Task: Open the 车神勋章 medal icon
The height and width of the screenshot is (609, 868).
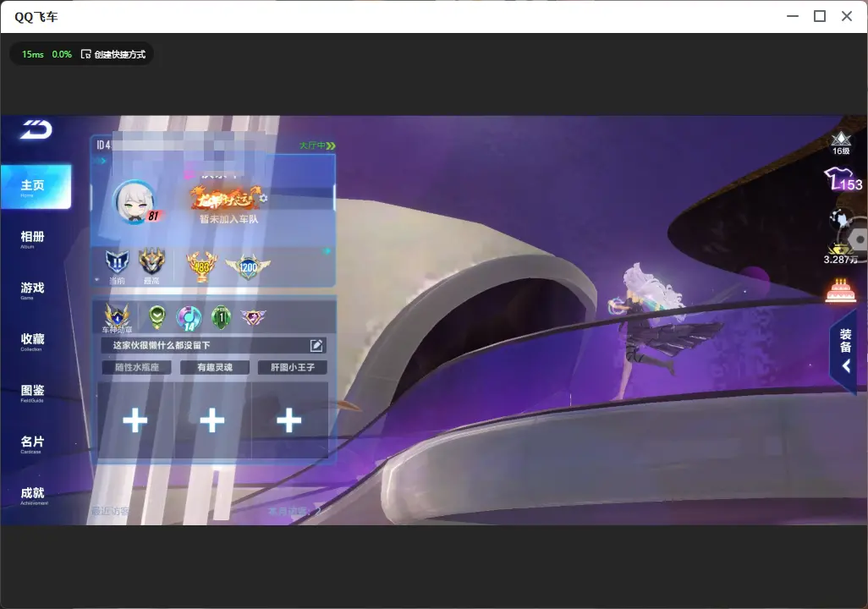Action: pos(118,318)
